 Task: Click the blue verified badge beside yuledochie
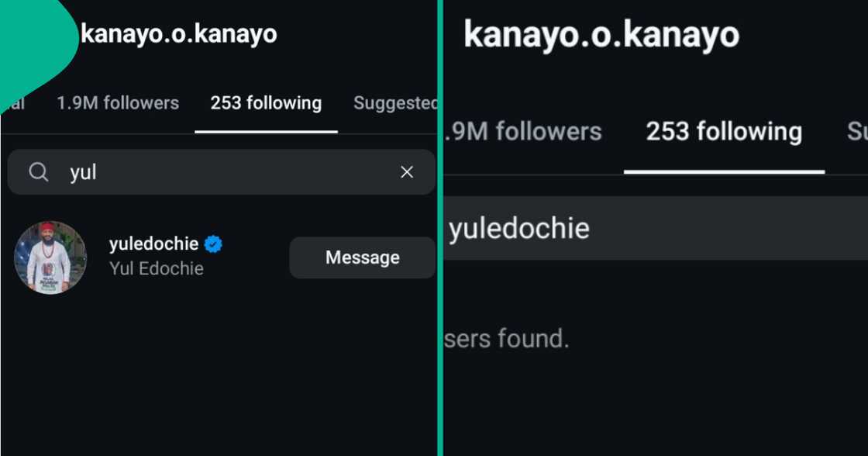pyautogui.click(x=213, y=244)
